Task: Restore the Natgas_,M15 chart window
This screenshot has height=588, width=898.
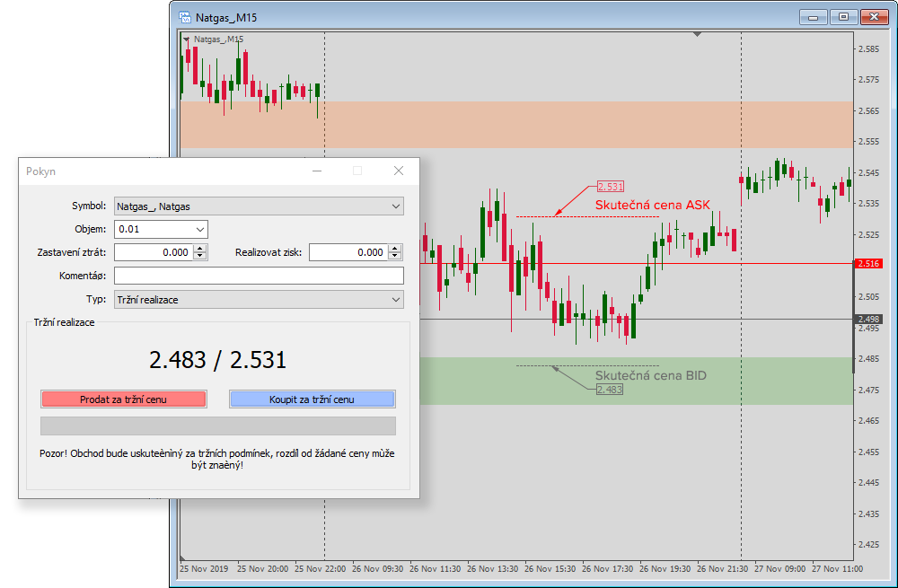Action: tap(843, 17)
